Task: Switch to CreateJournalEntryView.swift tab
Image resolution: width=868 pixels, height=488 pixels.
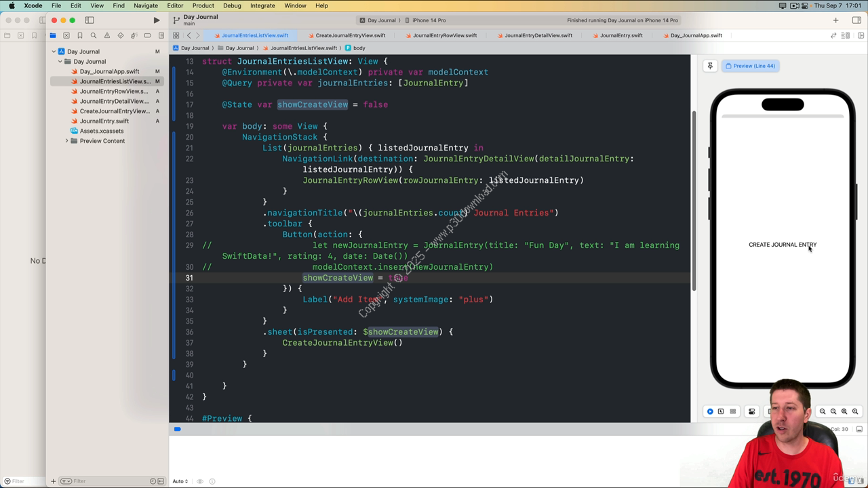Action: tap(346, 35)
